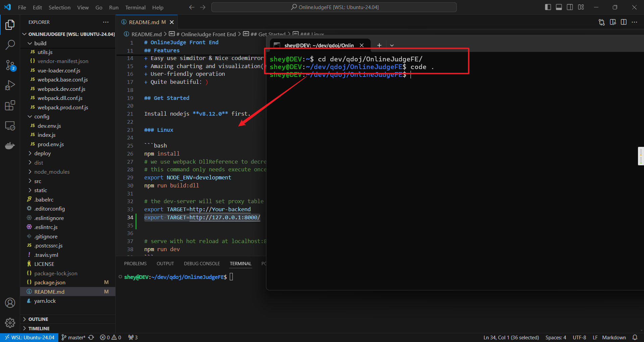Open new tab in Windows Terminal
Viewport: 644px width, 342px height.
pos(379,45)
